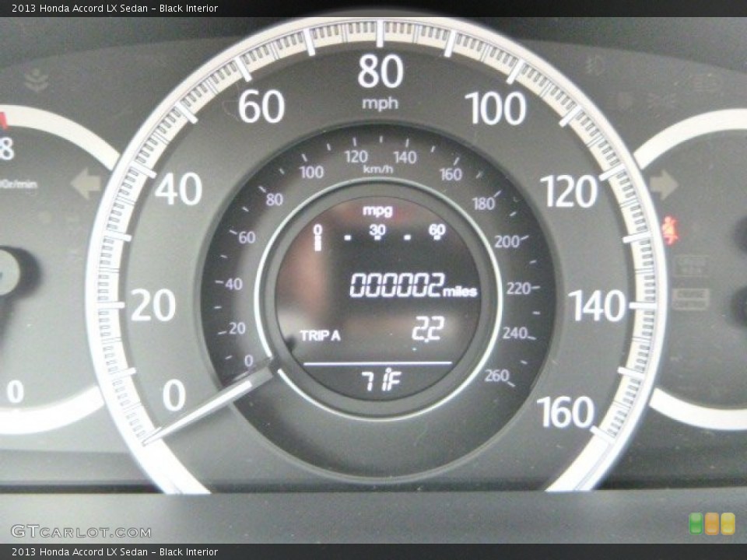Click the 71°F outside temperature reading
Screen dimensions: 747x560
(381, 380)
